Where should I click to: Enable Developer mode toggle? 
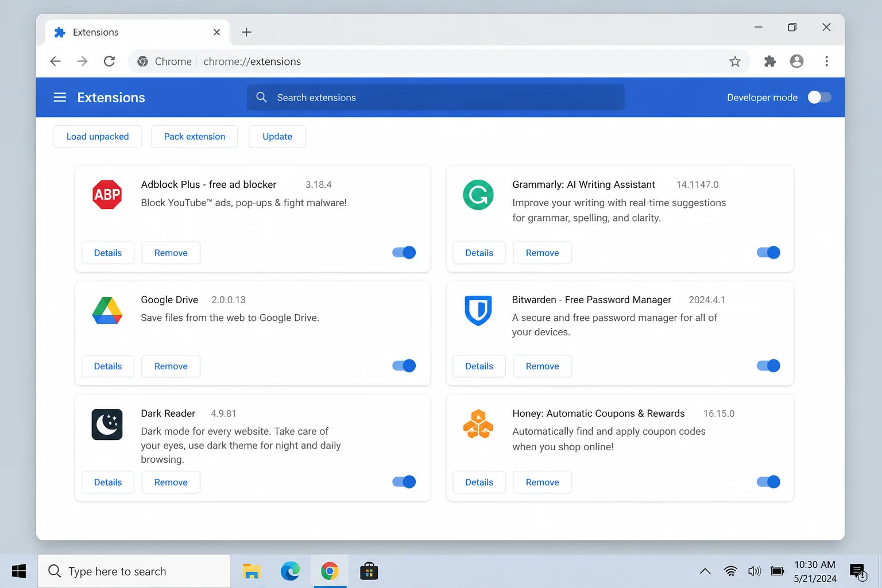click(x=819, y=98)
